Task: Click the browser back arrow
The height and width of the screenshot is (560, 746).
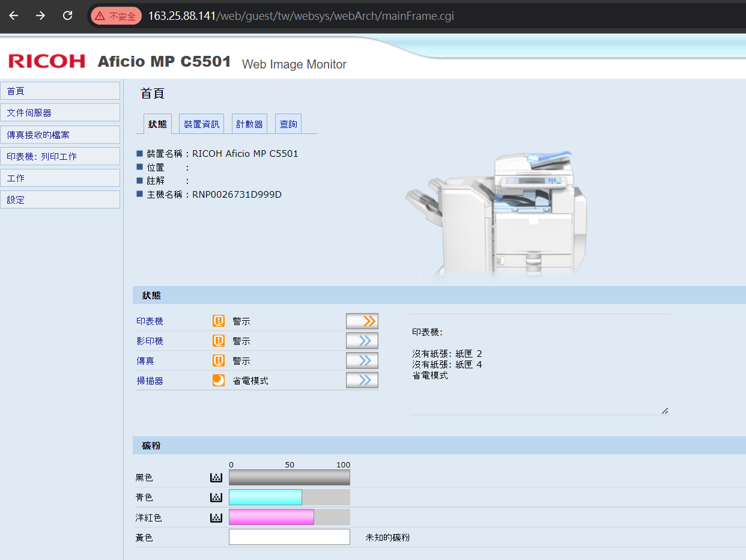Action: click(x=13, y=16)
